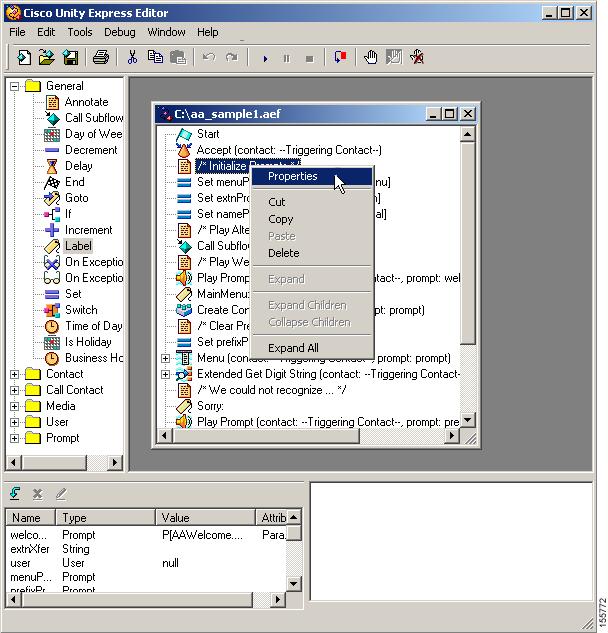The image size is (608, 633).
Task: Select the End step in palette
Action: (x=75, y=182)
